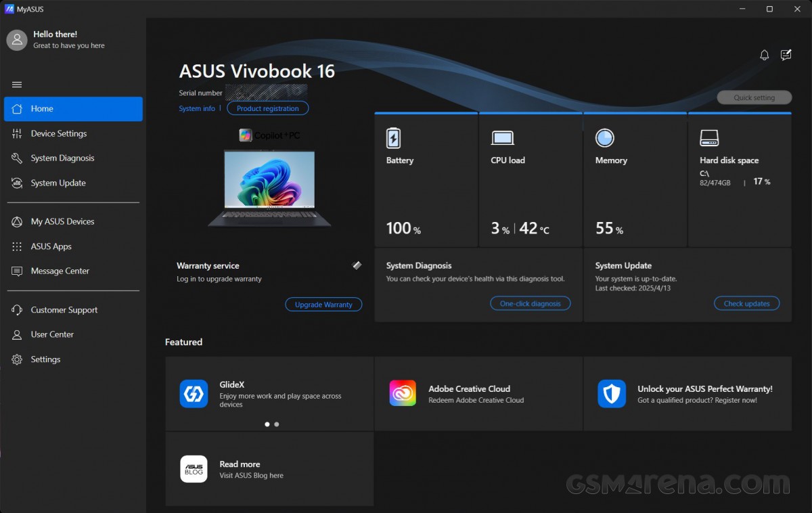Select the Battery status tile
812x513 pixels.
[x=426, y=179]
